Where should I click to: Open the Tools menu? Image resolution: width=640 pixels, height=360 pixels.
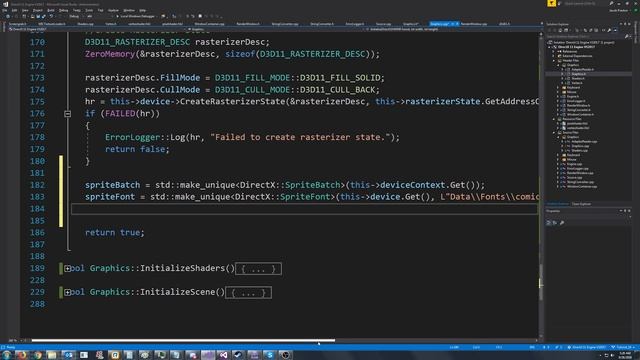[x=89, y=10]
